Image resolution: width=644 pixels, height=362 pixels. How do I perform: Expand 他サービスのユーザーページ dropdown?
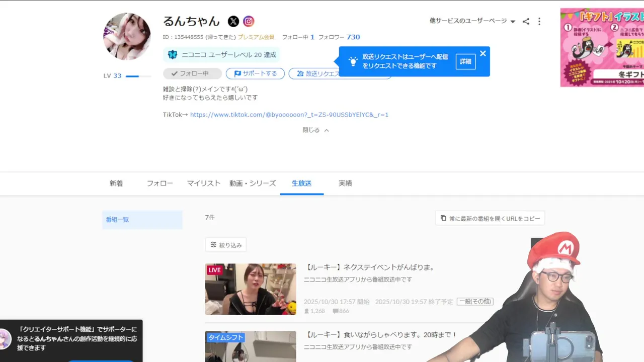[472, 21]
